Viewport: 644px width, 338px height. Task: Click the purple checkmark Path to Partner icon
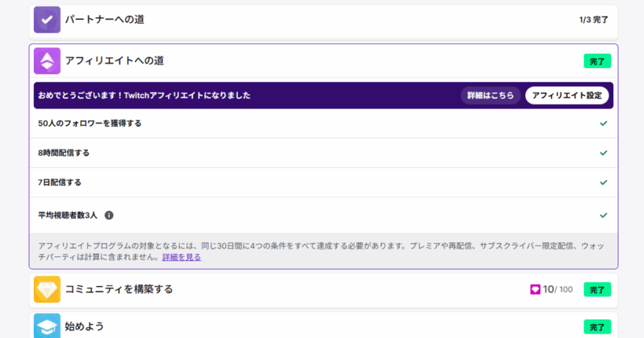(47, 19)
